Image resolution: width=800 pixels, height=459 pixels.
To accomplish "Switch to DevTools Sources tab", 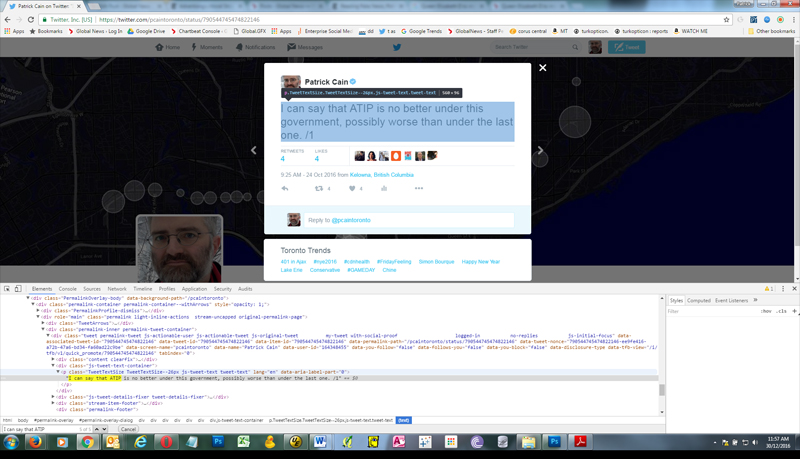I will coord(92,289).
